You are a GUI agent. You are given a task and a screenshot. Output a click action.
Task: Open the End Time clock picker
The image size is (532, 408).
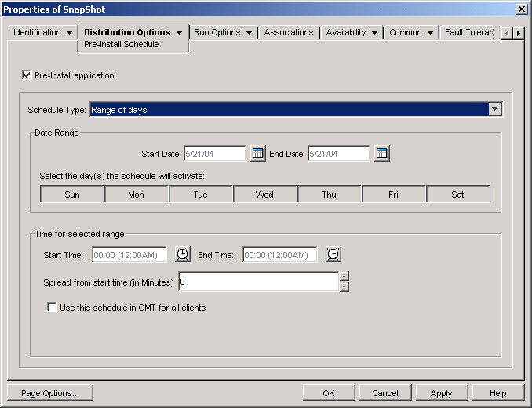point(333,254)
